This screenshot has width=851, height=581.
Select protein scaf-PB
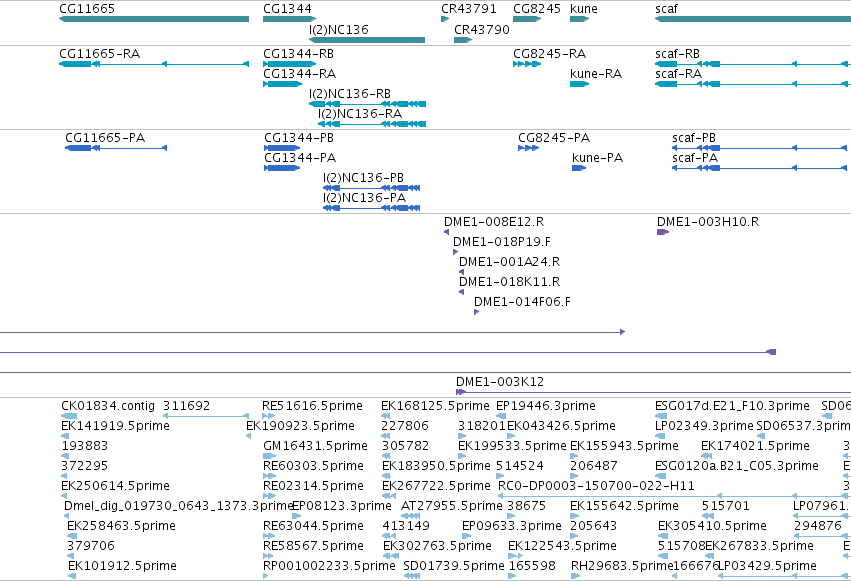point(759,148)
